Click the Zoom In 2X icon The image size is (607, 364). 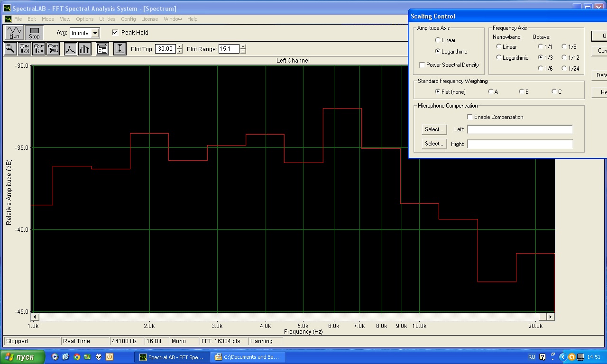(25, 49)
